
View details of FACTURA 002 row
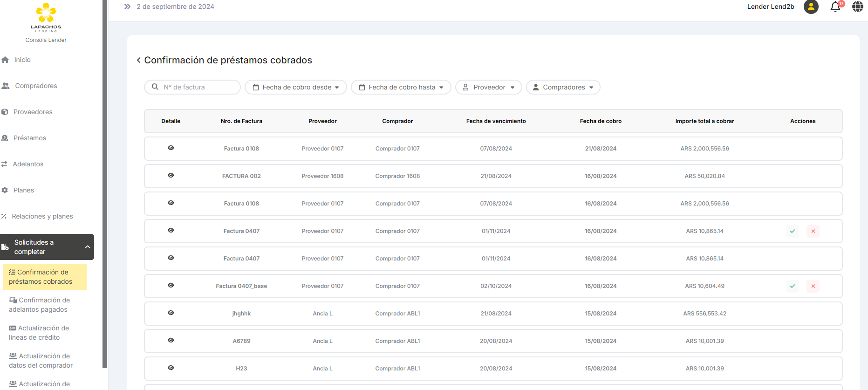[171, 176]
